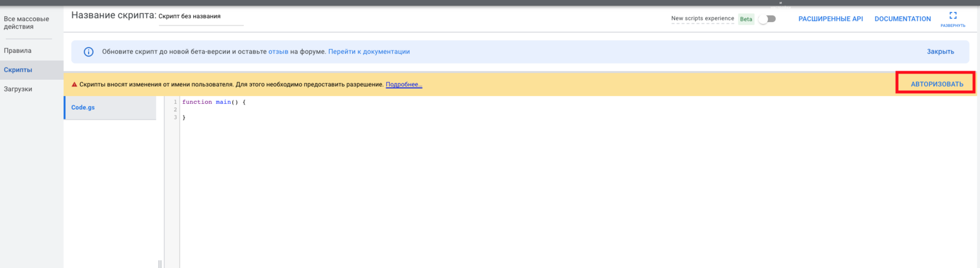
Task: Open РАСШИРЕННЫЕ API settings
Action: pyautogui.click(x=830, y=19)
